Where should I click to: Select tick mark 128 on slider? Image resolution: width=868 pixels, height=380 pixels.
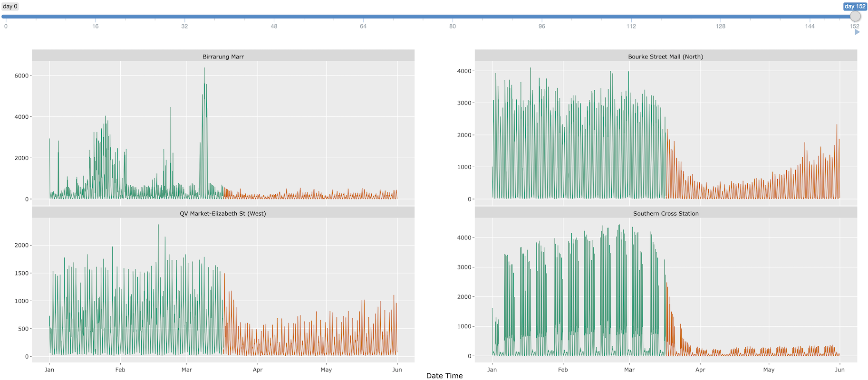point(721,17)
